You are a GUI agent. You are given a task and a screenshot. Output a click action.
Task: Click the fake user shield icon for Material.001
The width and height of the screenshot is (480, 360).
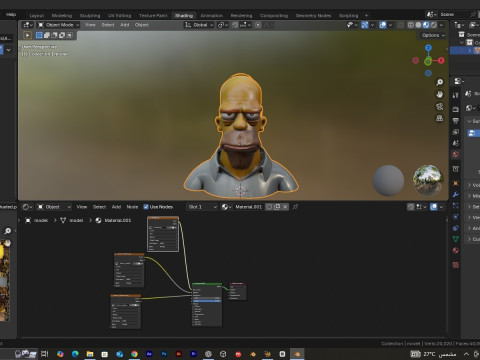click(x=269, y=207)
